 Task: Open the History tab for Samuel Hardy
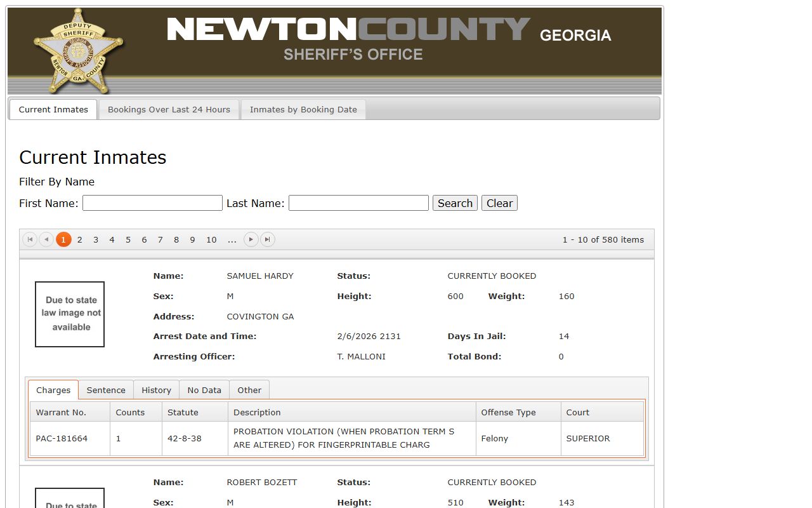coord(156,390)
